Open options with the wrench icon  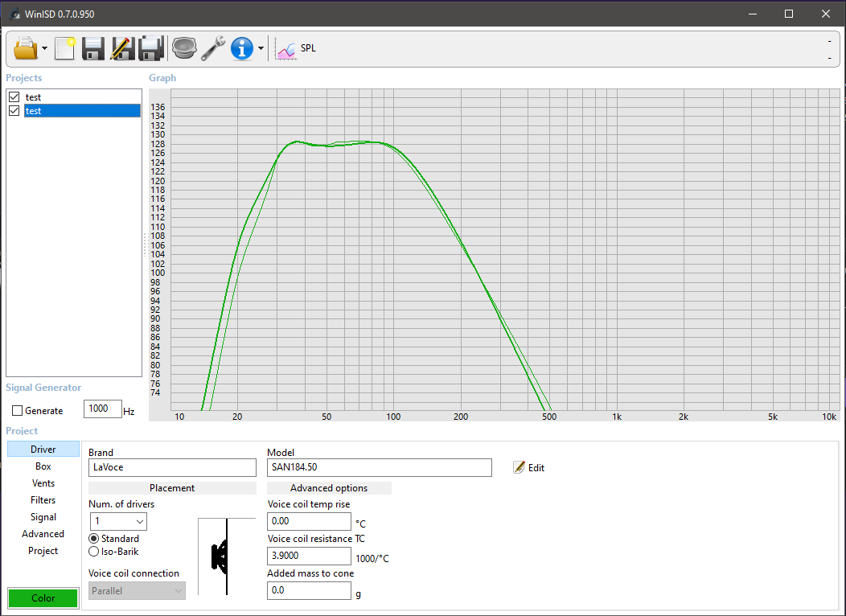(x=213, y=48)
